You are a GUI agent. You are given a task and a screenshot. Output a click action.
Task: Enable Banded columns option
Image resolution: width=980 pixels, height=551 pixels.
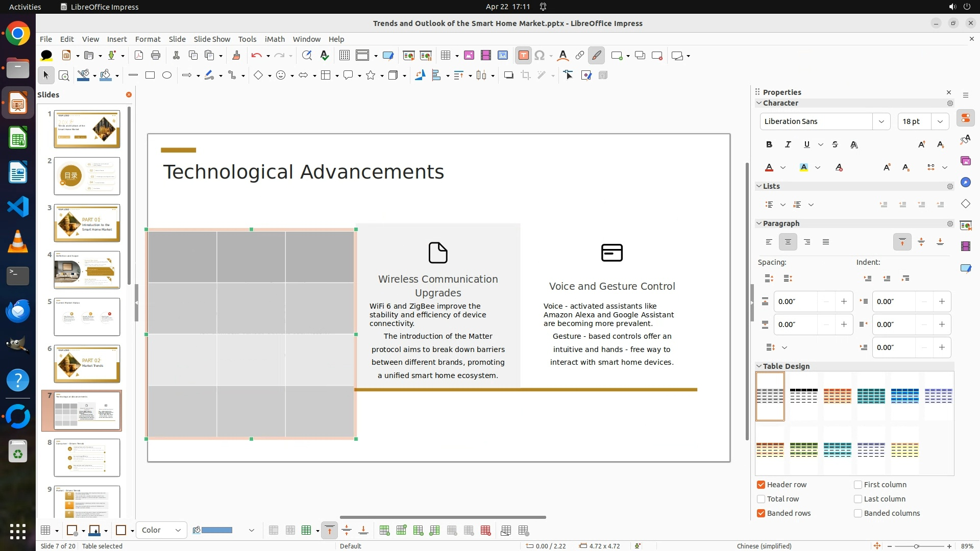[858, 513]
